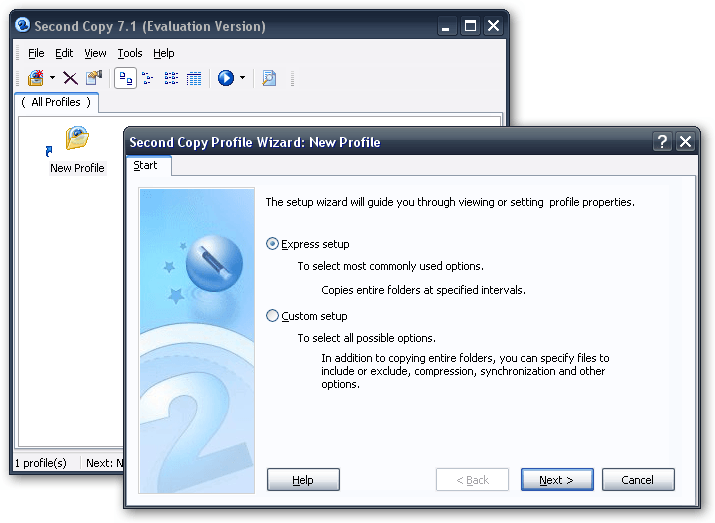Close the Second Copy main window
715x523 pixels.
click(x=494, y=26)
